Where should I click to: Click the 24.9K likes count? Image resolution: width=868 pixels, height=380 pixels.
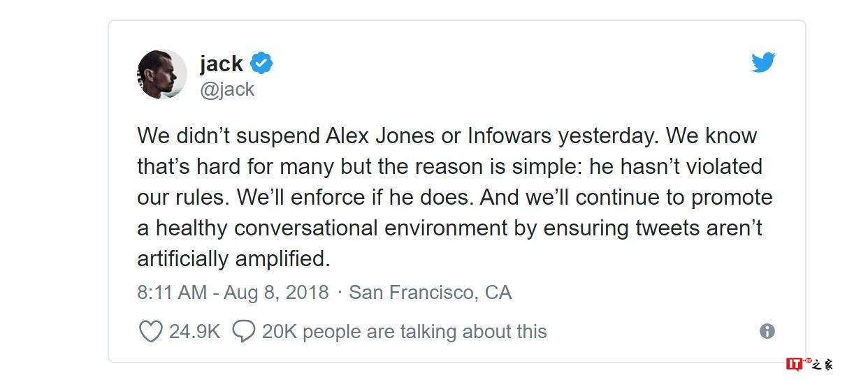[194, 331]
